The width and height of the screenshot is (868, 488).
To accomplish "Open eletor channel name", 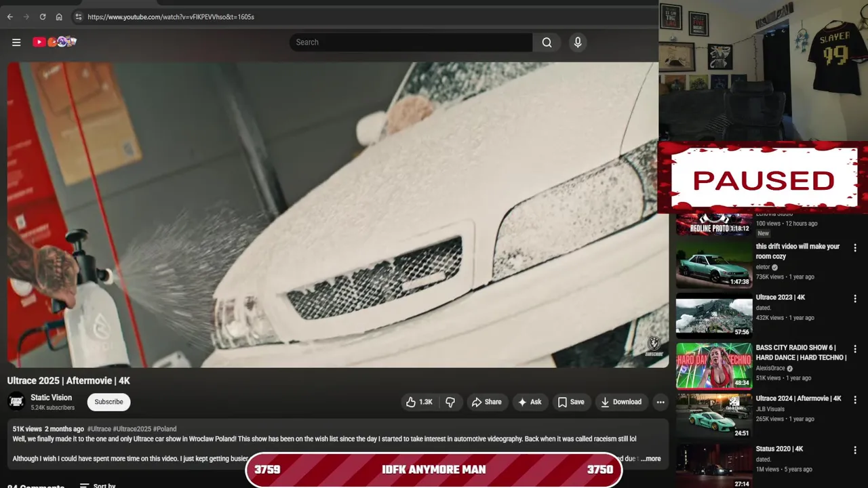I will click(x=763, y=267).
